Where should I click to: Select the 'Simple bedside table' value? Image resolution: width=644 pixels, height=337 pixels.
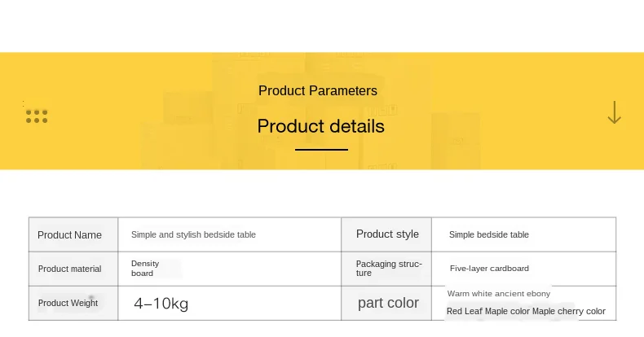[x=489, y=234]
